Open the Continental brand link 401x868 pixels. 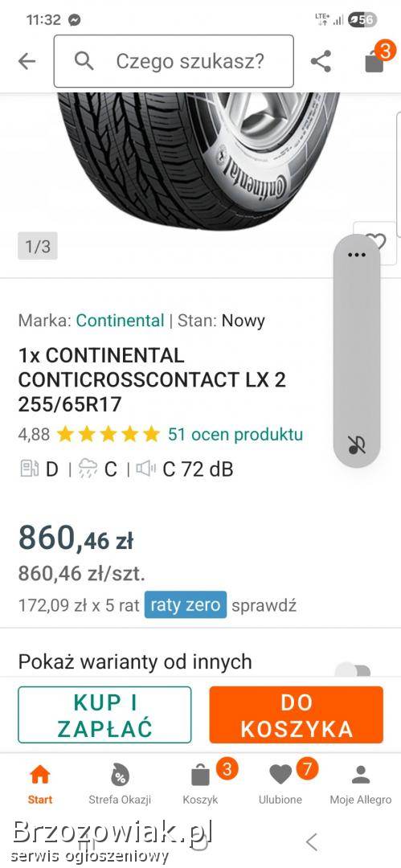121,321
